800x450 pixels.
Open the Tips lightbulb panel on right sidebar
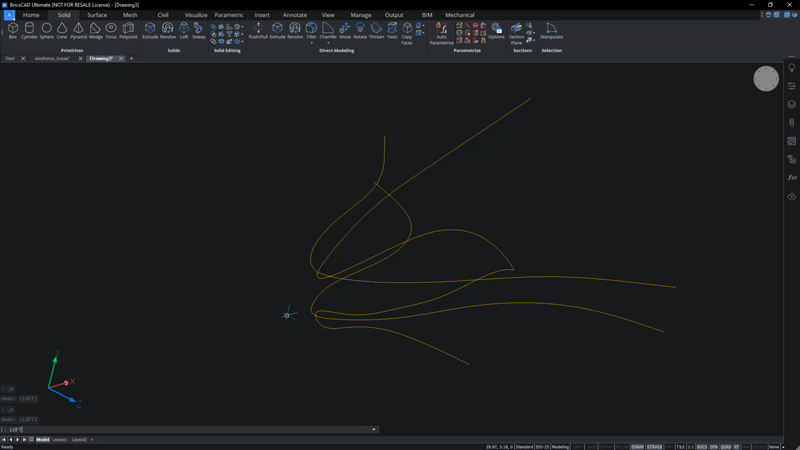(792, 68)
